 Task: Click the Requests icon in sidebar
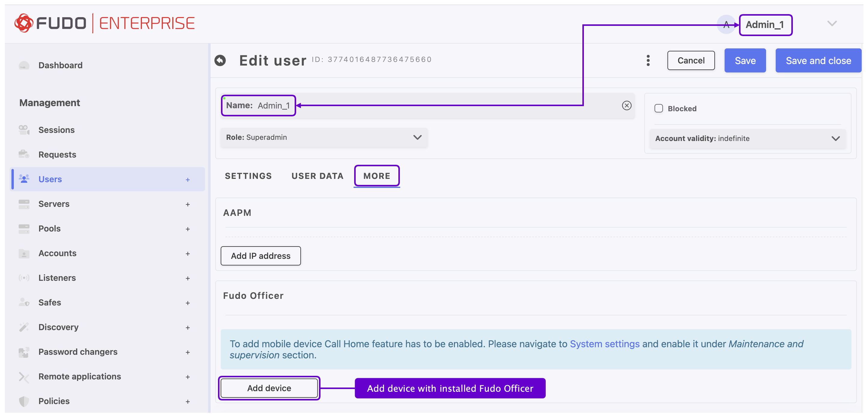[24, 154]
